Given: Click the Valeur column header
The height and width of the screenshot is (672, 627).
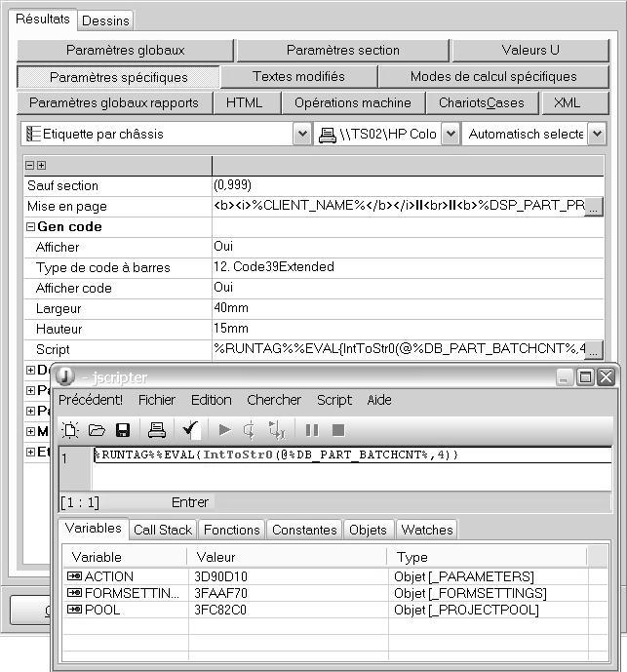Looking at the screenshot, I should point(287,557).
